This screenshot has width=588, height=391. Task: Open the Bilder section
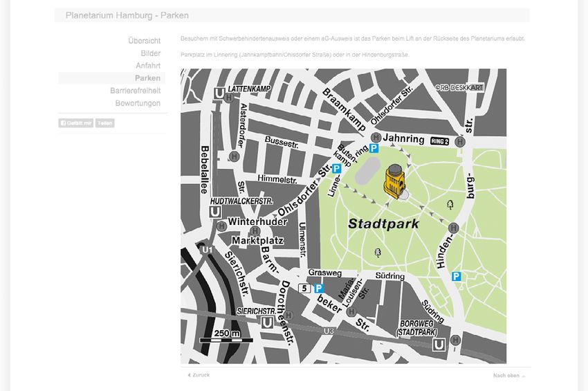coord(150,53)
